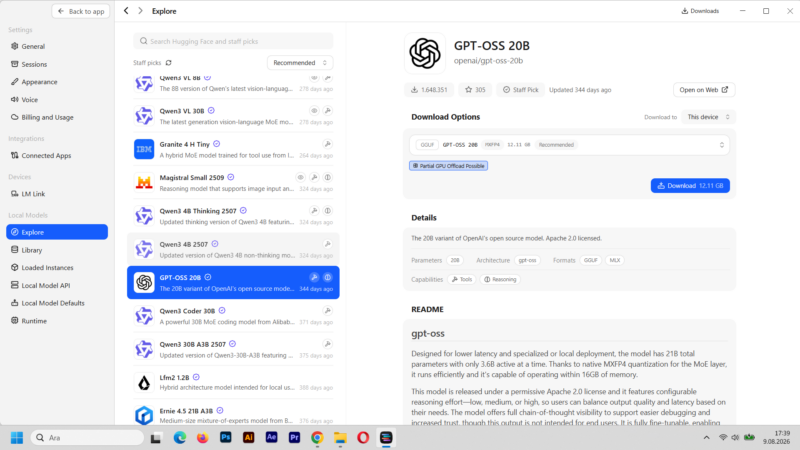
Task: Click the 1,648,351 downloads count badge
Action: pyautogui.click(x=429, y=90)
